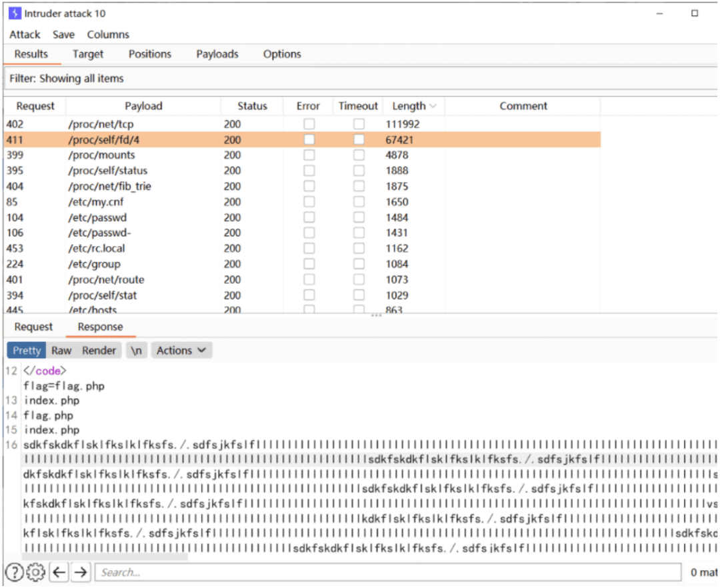Show the Response message tab
Viewport: 720px width, 588px height.
100,327
